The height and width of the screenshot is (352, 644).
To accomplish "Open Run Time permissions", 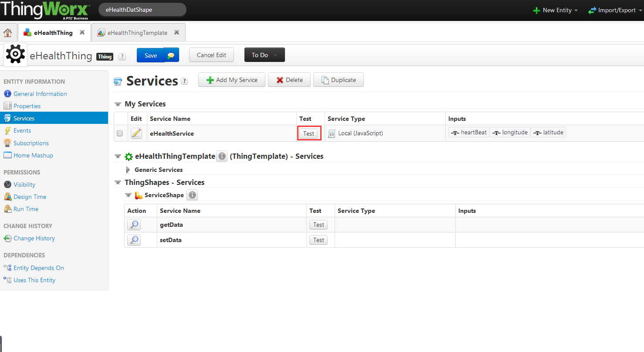I will click(x=26, y=209).
